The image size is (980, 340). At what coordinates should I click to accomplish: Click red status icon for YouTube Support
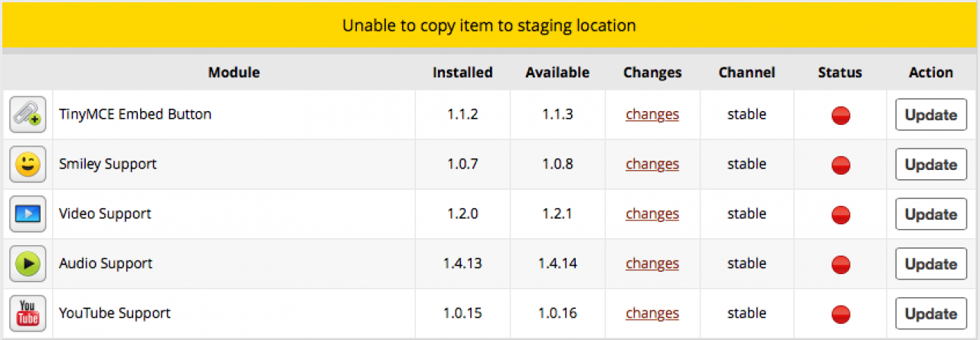pyautogui.click(x=841, y=314)
